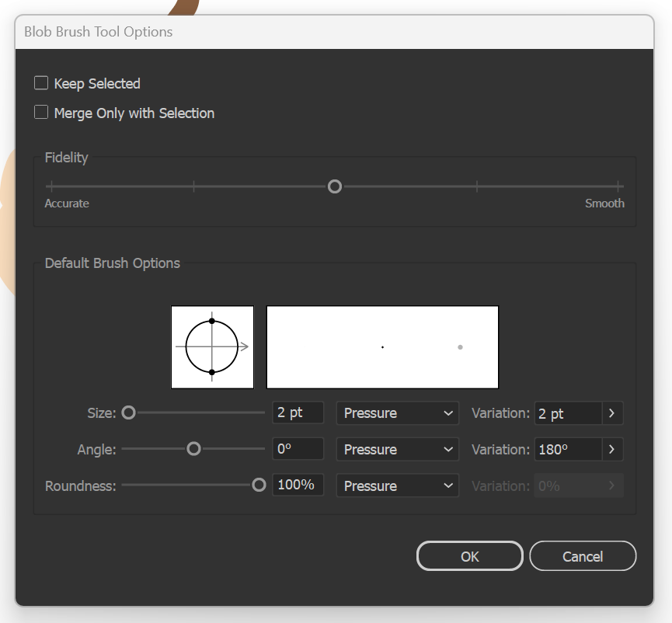Click the Size Variation stepper arrow
This screenshot has width=672, height=623.
[613, 412]
